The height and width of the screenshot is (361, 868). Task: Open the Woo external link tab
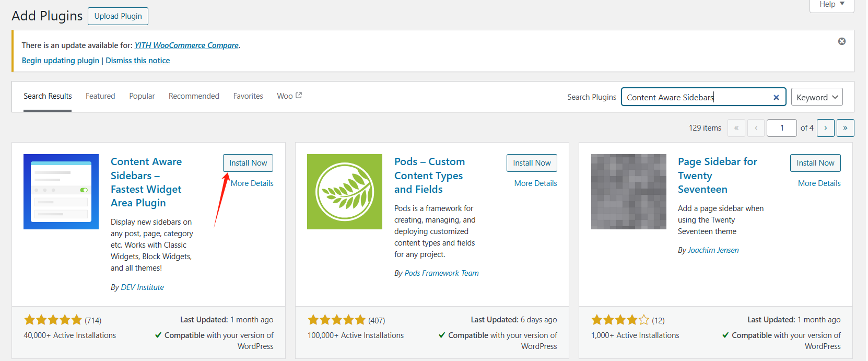tap(289, 96)
